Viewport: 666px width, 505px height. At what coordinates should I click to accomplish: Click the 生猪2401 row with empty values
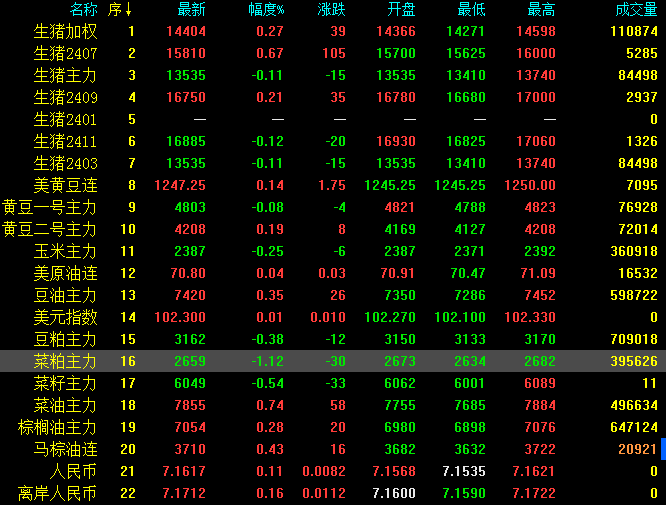click(66, 119)
